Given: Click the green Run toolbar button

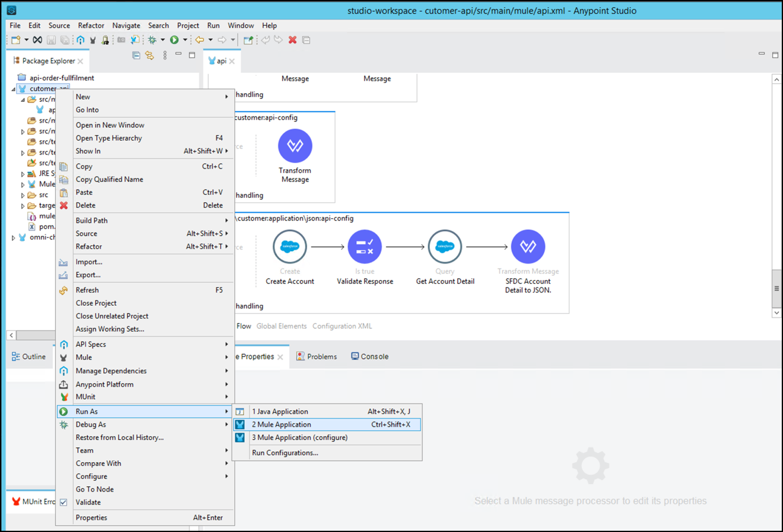Looking at the screenshot, I should pyautogui.click(x=175, y=40).
